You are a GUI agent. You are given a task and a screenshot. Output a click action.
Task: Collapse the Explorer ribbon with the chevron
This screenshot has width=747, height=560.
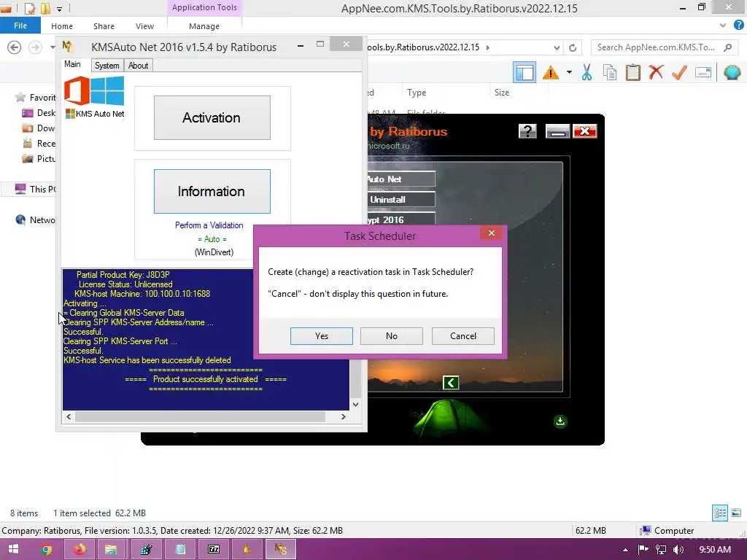[x=723, y=26]
